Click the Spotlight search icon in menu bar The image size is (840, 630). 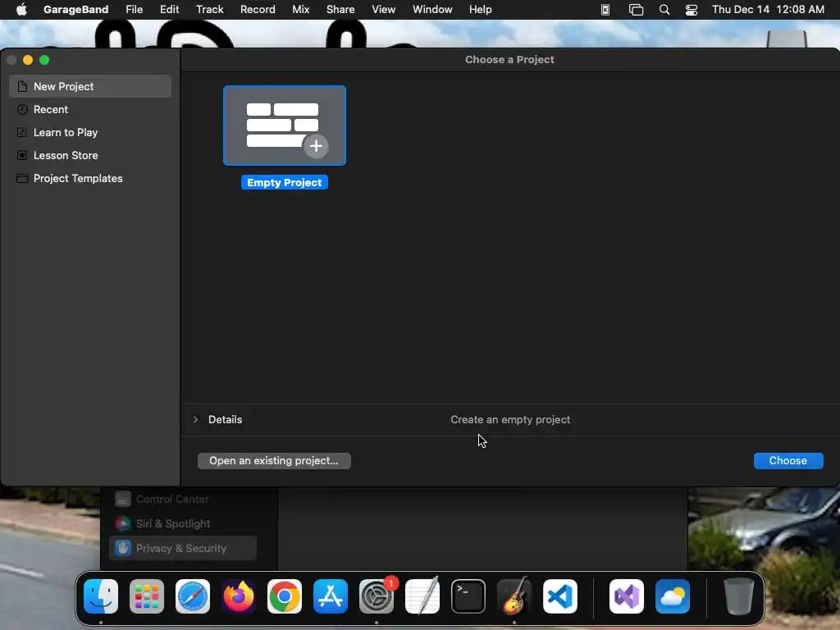click(x=664, y=10)
